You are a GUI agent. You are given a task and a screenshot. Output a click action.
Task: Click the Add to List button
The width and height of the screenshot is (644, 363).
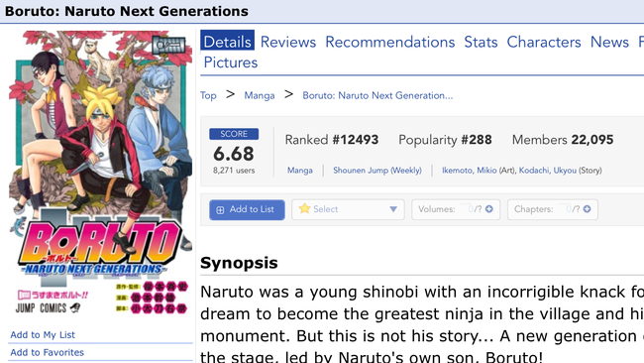click(x=247, y=209)
